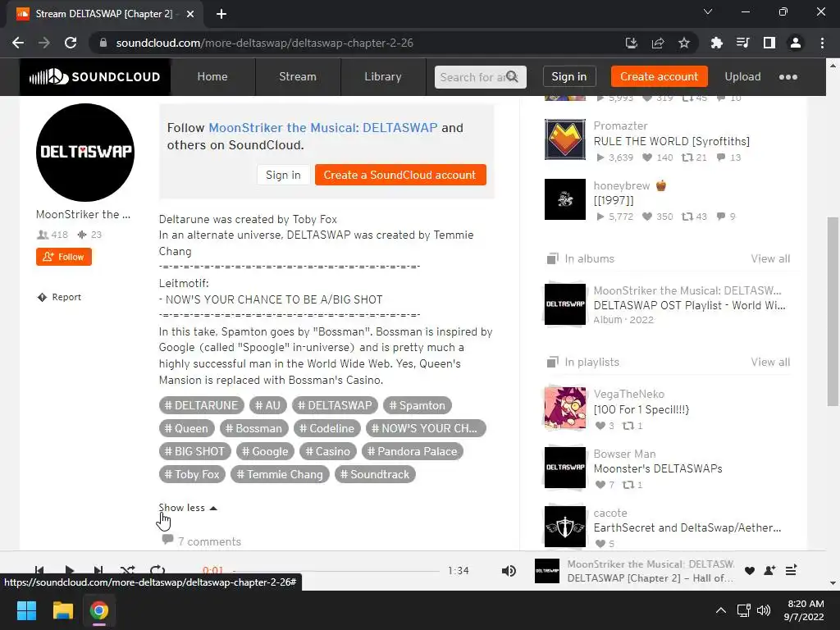Open the Upload page
This screenshot has height=630, width=840.
click(742, 76)
